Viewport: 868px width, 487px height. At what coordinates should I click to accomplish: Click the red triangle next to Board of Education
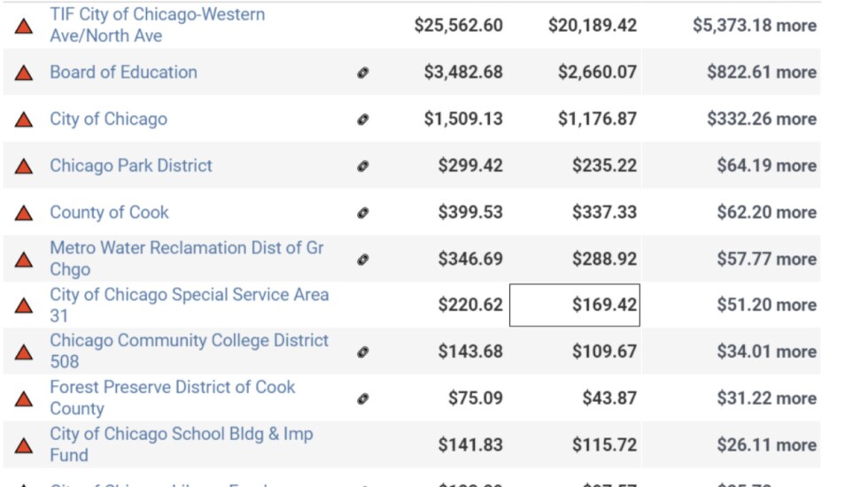(x=25, y=73)
